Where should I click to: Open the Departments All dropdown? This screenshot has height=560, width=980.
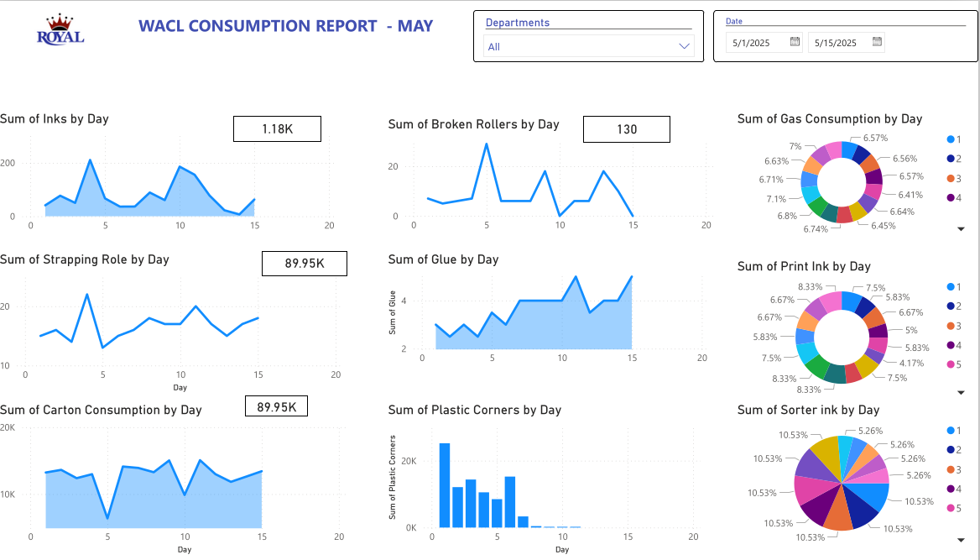click(x=589, y=47)
